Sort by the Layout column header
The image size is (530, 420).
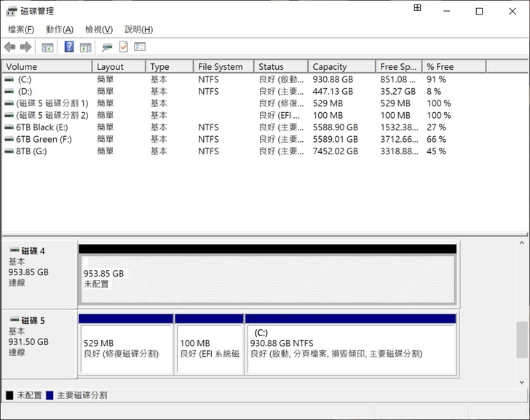click(x=119, y=66)
